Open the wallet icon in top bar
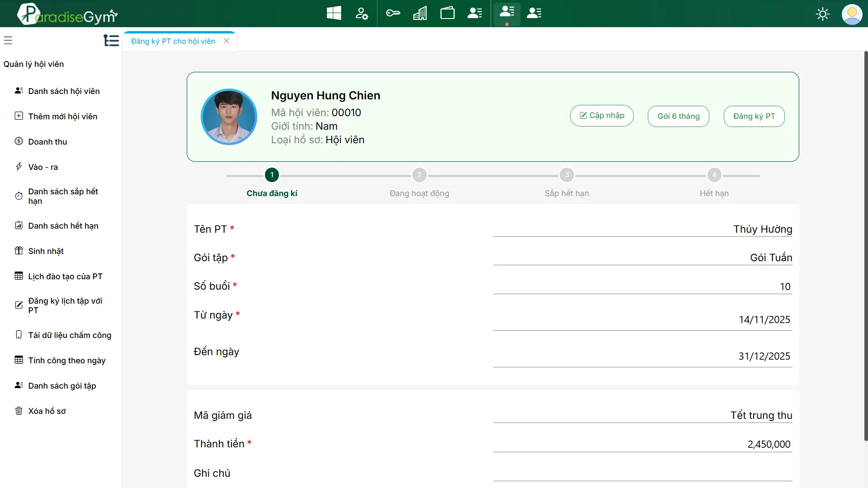 tap(448, 13)
